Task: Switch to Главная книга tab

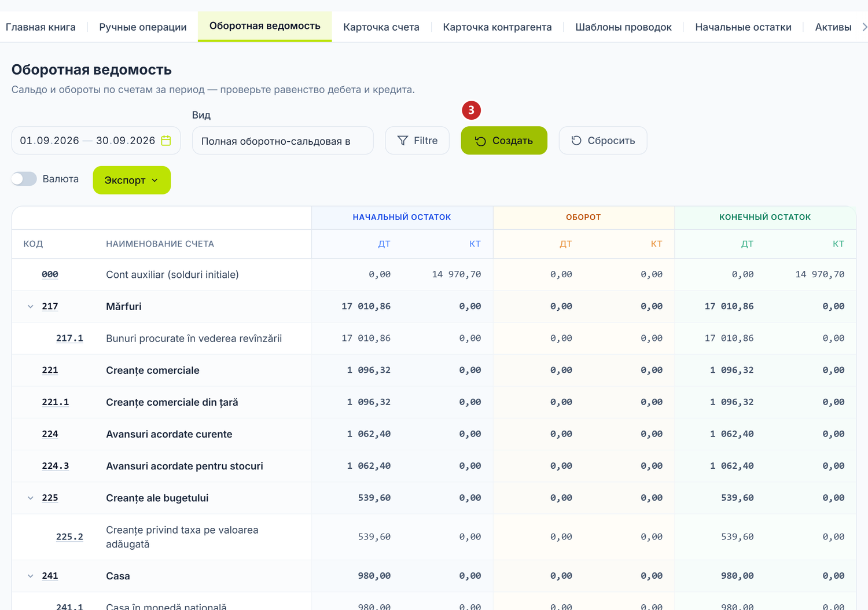Action: coord(41,27)
